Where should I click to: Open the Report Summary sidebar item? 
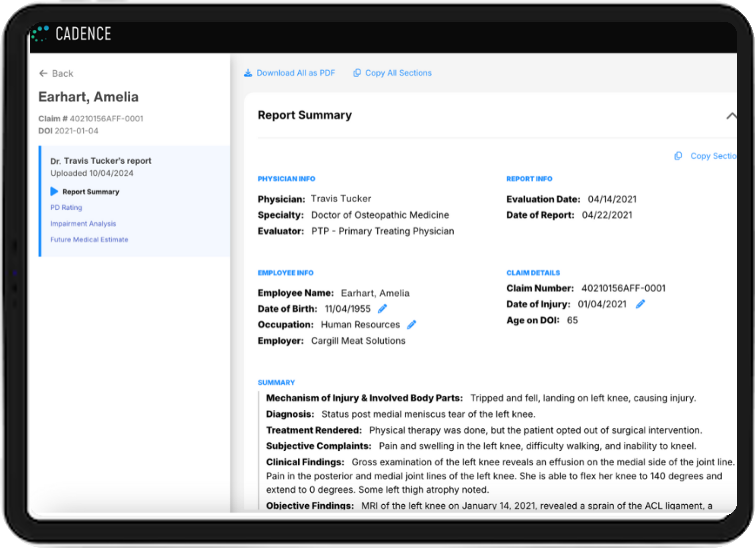tap(91, 192)
